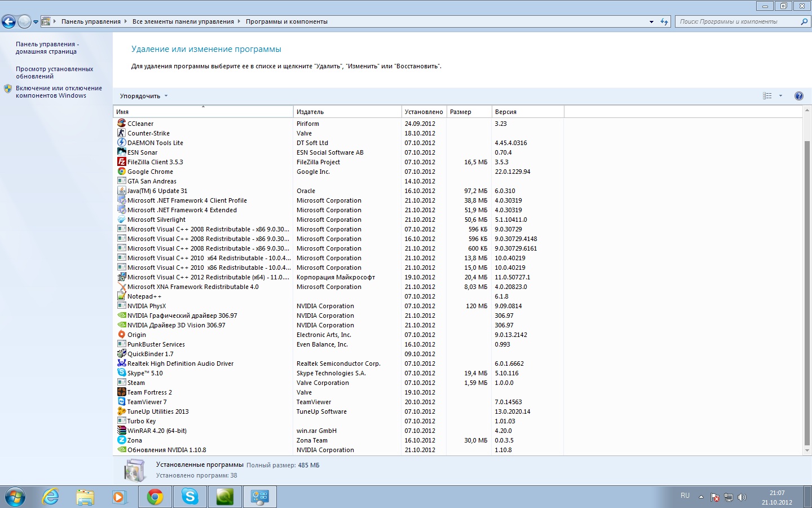812x508 pixels.
Task: Click the TuneUp Utilities 2013 icon
Action: pyautogui.click(x=121, y=411)
